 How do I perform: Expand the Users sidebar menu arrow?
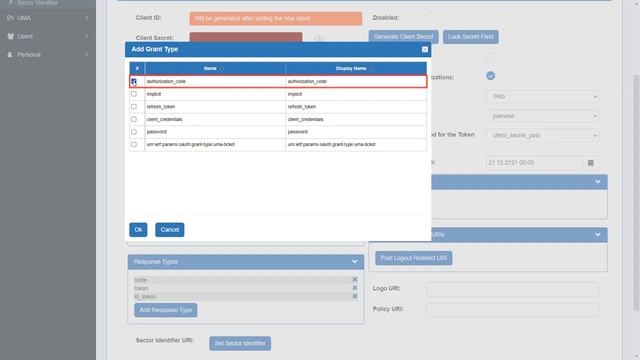87,36
